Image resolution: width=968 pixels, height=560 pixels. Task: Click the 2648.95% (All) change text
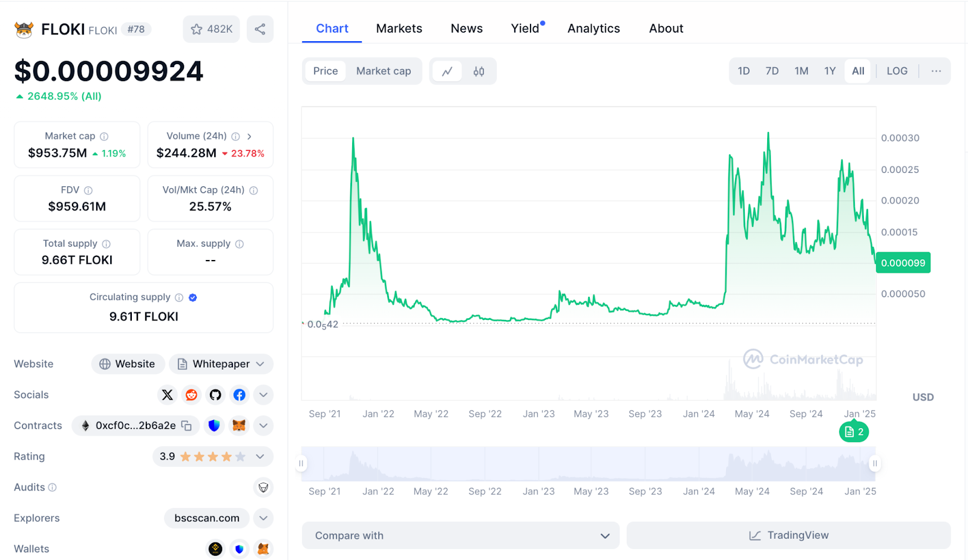(x=59, y=96)
